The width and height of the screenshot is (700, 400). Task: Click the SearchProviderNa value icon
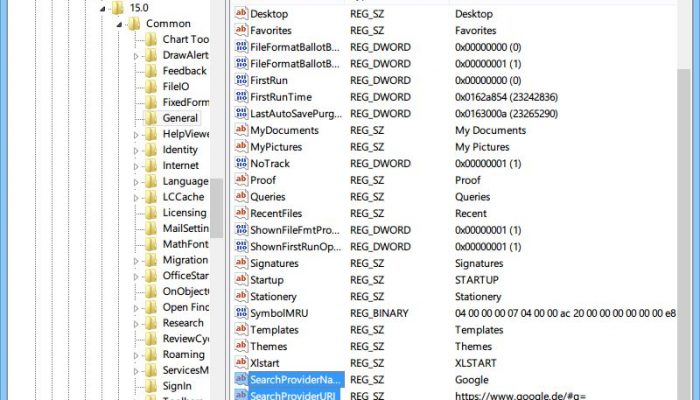[x=241, y=379]
